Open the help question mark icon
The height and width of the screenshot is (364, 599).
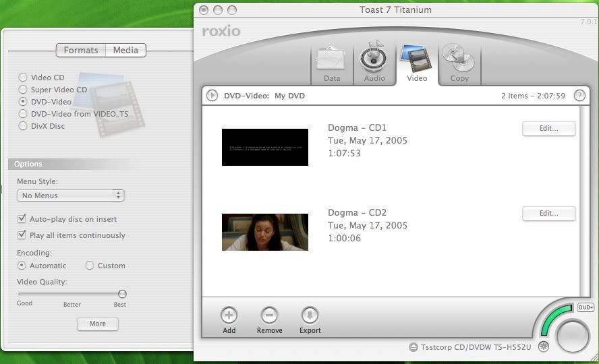coord(579,96)
